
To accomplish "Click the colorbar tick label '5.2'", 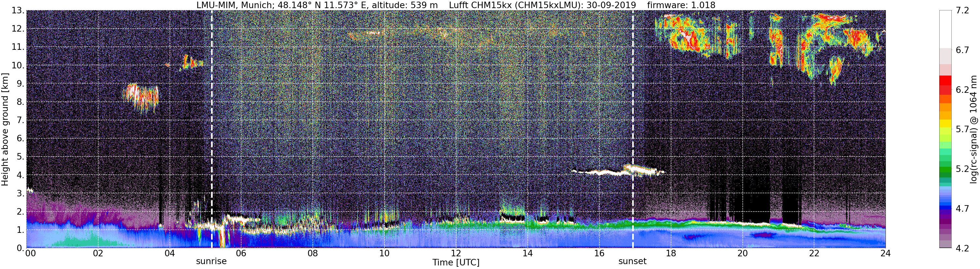I will tap(962, 169).
